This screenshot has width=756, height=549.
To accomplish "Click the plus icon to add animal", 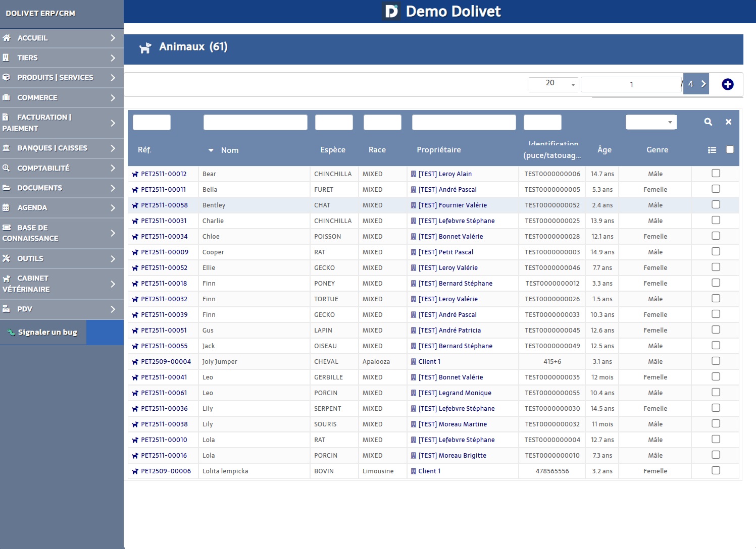I will tap(727, 84).
